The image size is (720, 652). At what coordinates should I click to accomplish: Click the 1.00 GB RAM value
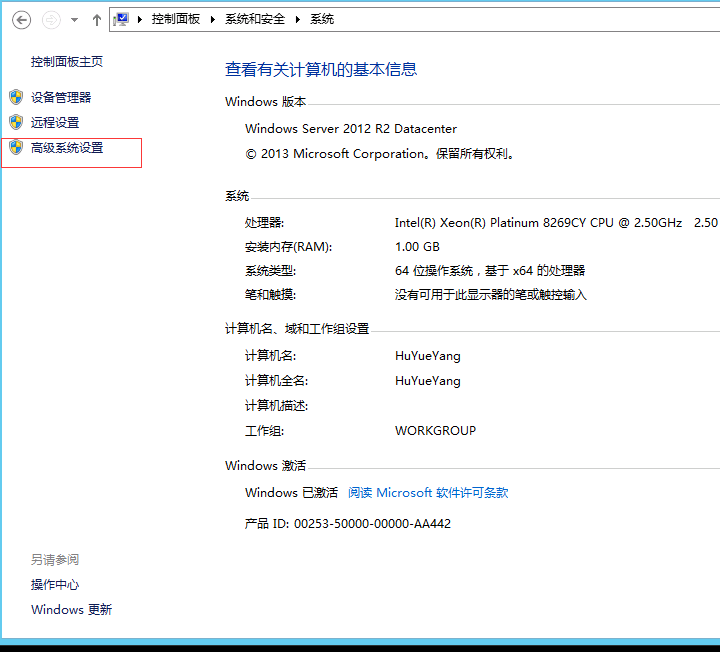(x=417, y=247)
